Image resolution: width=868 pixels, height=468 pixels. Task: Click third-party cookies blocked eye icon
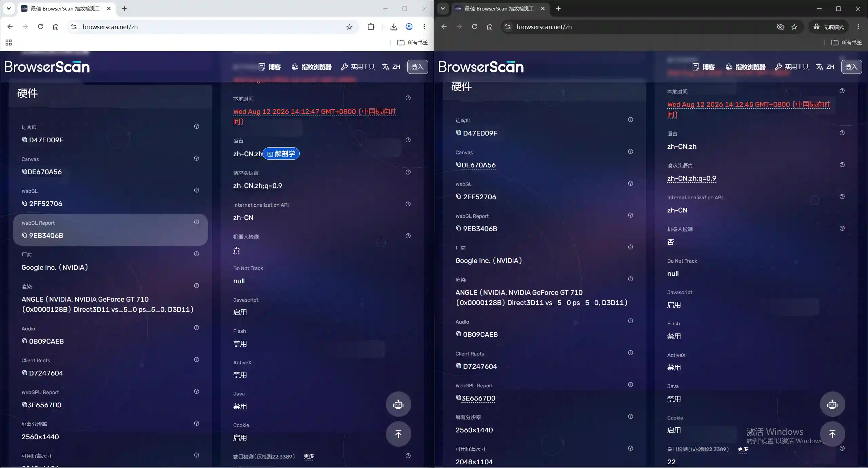coord(780,27)
